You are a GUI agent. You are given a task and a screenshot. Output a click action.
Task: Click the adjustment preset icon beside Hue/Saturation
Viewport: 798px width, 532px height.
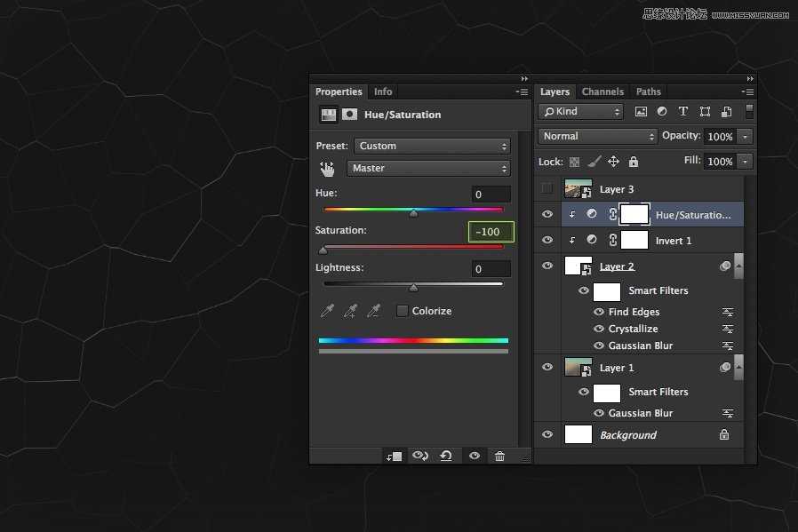tap(328, 115)
